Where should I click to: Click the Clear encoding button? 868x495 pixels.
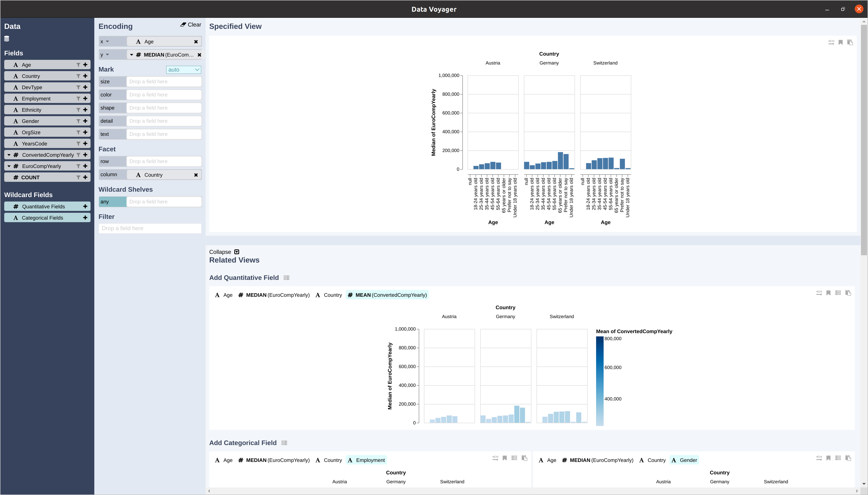click(x=191, y=24)
